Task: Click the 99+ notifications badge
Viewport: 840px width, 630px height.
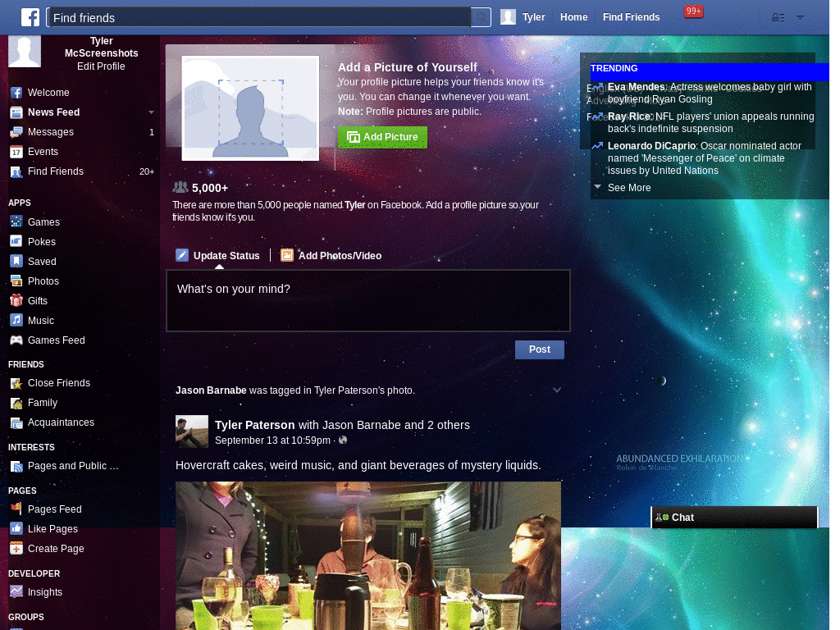Action: click(x=693, y=11)
